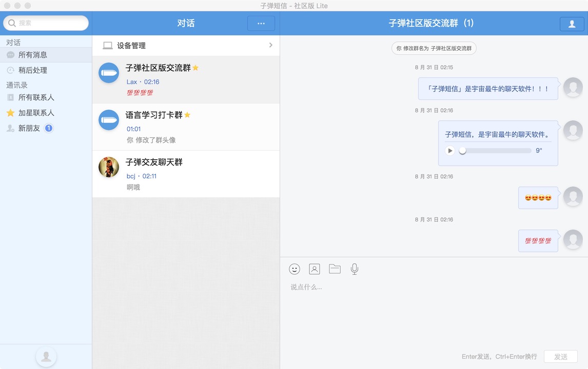Click the contact card share icon
588x369 pixels.
coord(314,269)
